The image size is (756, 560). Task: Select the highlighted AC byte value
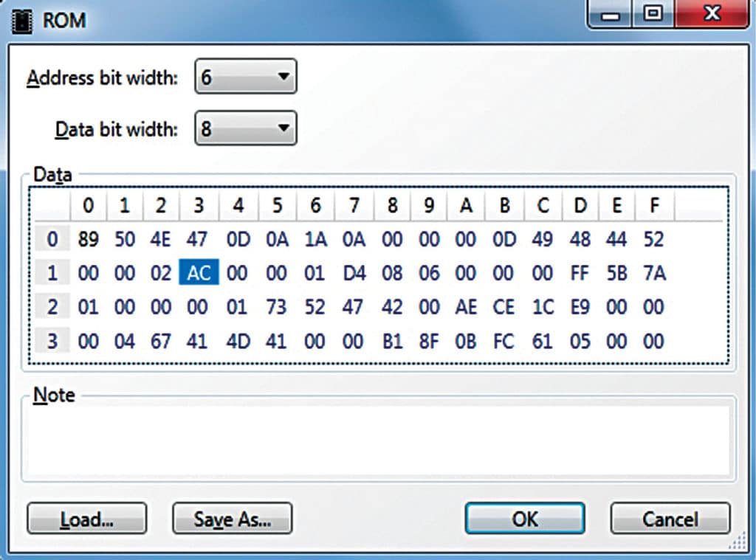(x=198, y=272)
